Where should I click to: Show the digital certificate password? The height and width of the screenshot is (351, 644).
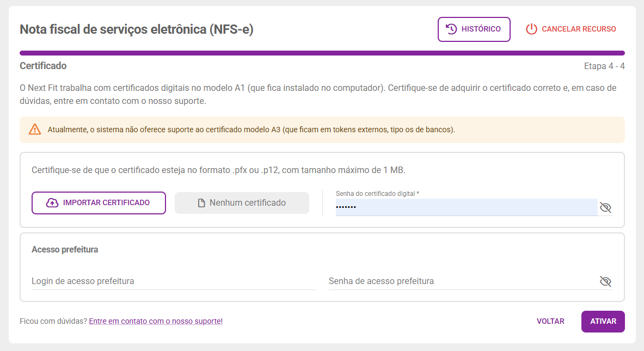605,207
